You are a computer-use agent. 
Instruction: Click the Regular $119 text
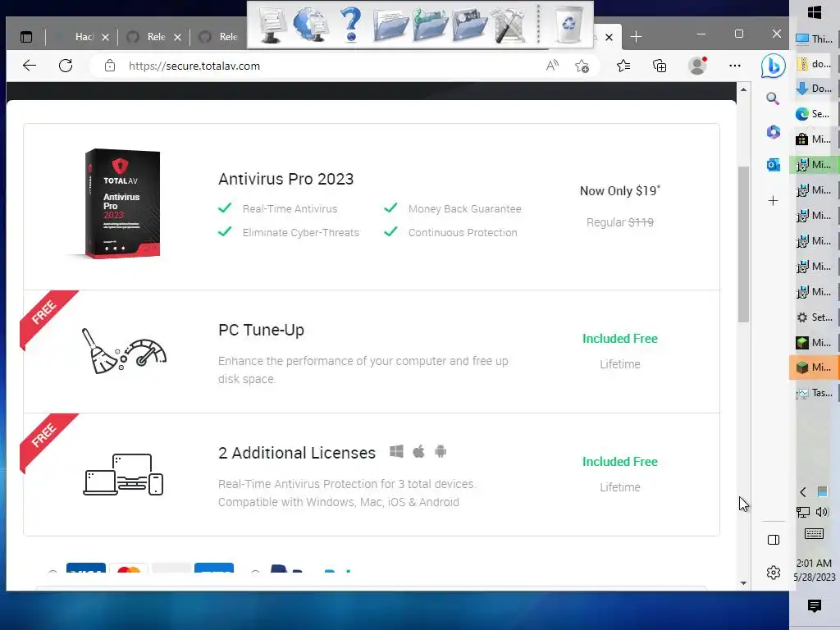(x=620, y=222)
